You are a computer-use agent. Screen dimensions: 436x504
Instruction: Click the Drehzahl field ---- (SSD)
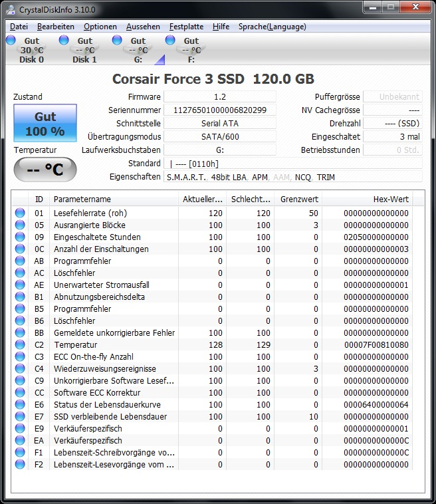click(x=393, y=124)
